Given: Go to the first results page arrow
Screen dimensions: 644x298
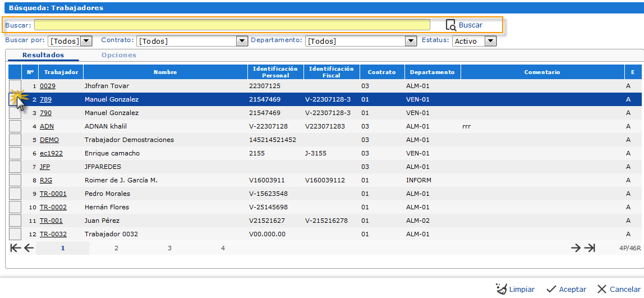Looking at the screenshot, I should pos(15,248).
